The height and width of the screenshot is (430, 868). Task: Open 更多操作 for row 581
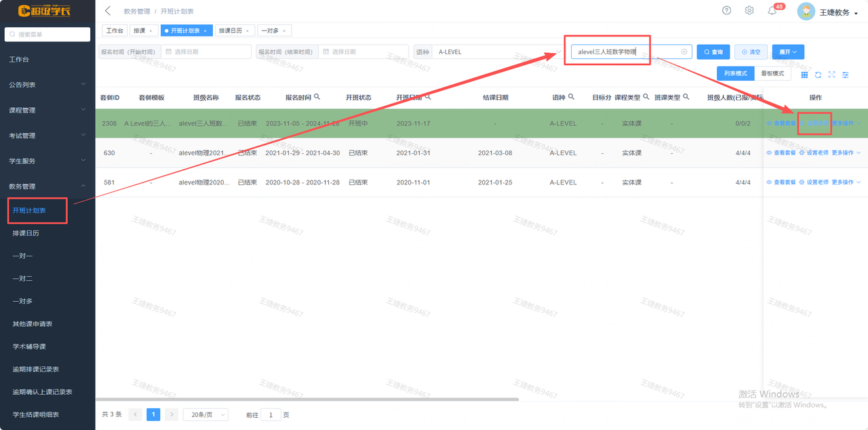coord(846,182)
